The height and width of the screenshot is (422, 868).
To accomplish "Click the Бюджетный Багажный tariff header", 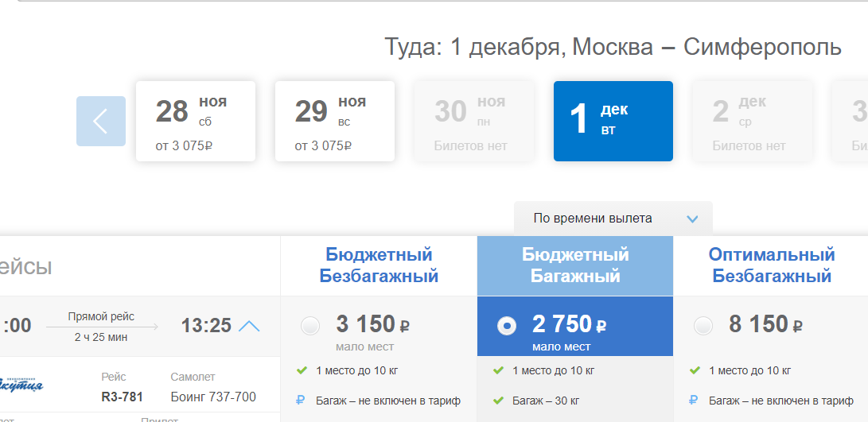I will pyautogui.click(x=575, y=265).
